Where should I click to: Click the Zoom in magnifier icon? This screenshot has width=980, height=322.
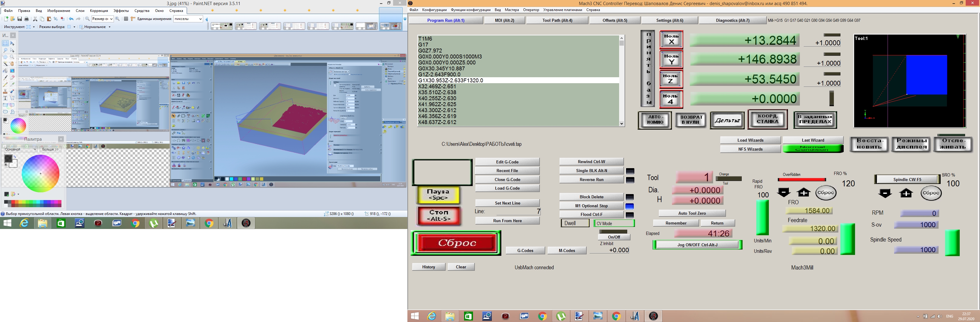[x=118, y=18]
